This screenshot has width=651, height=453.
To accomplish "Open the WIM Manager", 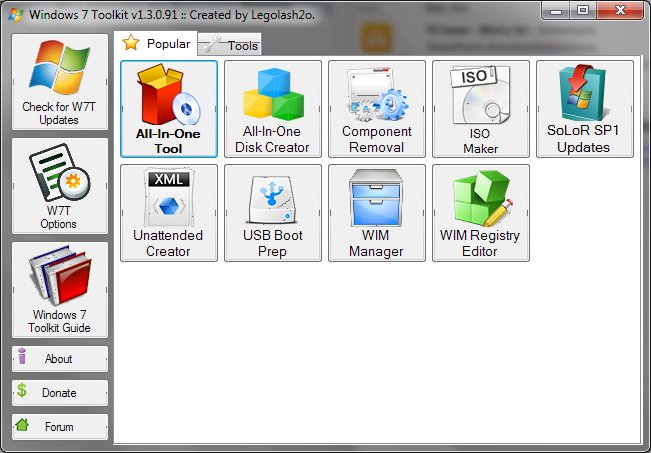I will [377, 213].
